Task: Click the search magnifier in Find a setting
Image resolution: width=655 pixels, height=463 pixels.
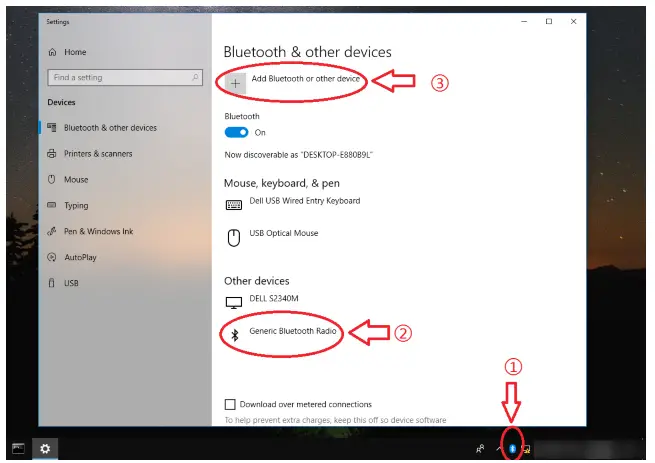Action: (x=195, y=77)
